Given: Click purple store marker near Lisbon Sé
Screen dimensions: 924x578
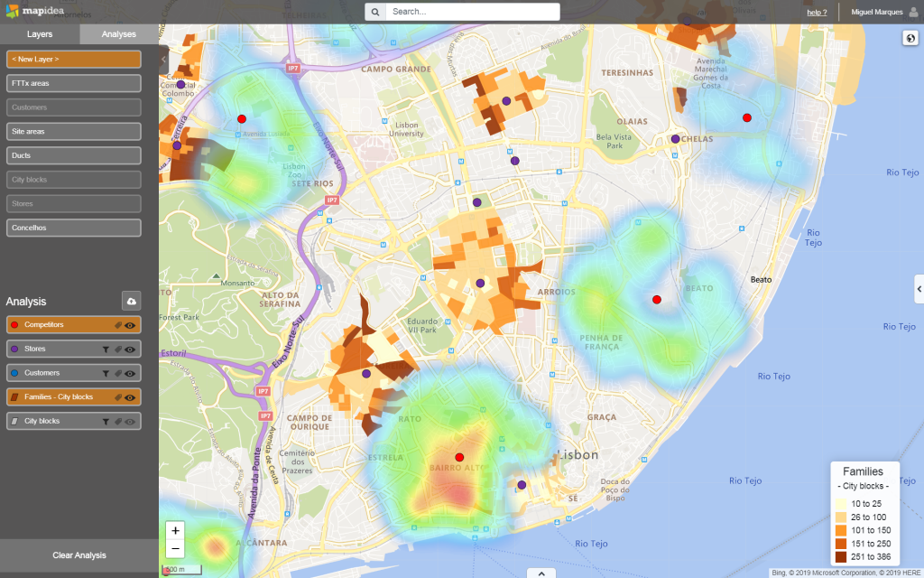Looking at the screenshot, I should (x=522, y=485).
